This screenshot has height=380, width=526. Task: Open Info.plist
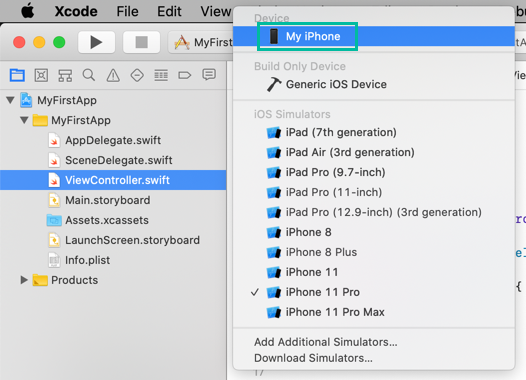pos(79,260)
